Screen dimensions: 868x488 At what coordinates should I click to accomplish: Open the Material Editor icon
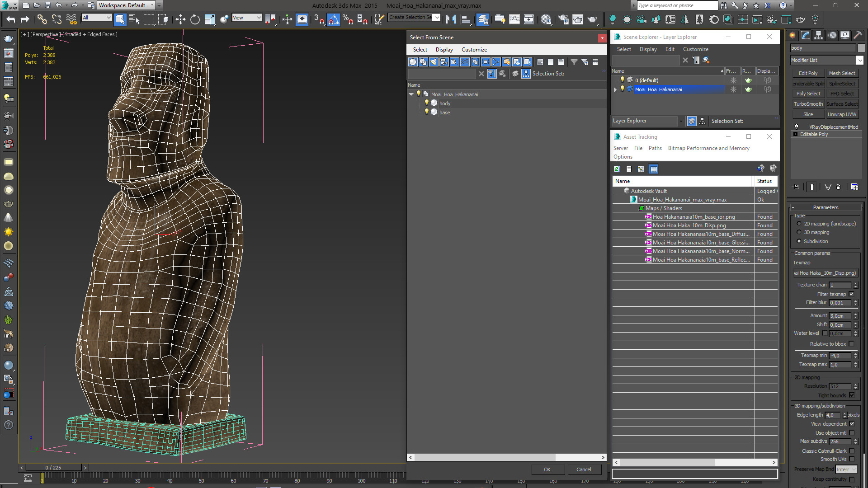(546, 19)
